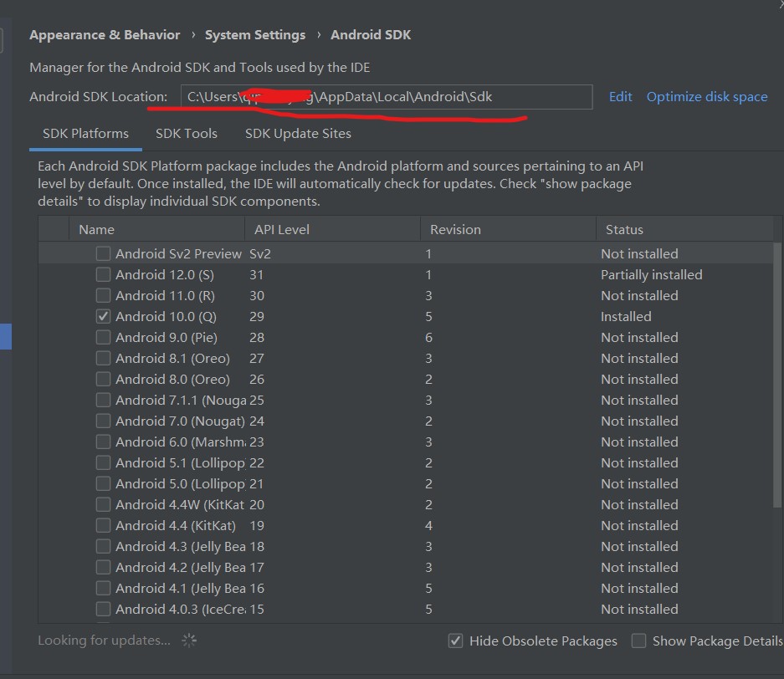Uncheck the Android 10.0 (Q) package
This screenshot has height=679, width=784.
pos(102,316)
